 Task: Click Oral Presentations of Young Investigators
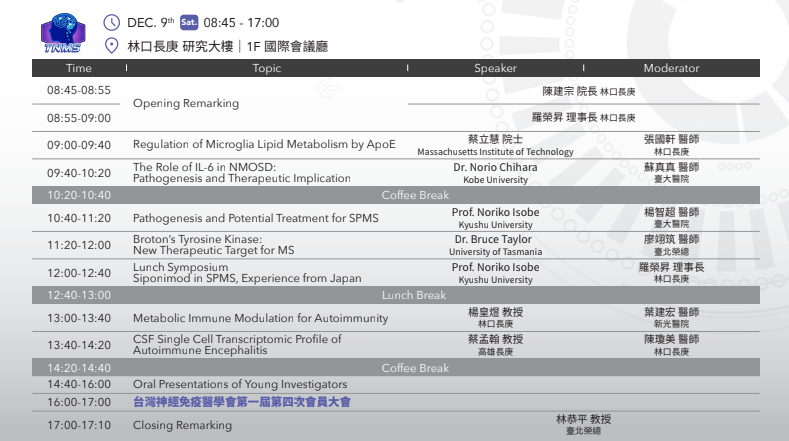pyautogui.click(x=240, y=385)
